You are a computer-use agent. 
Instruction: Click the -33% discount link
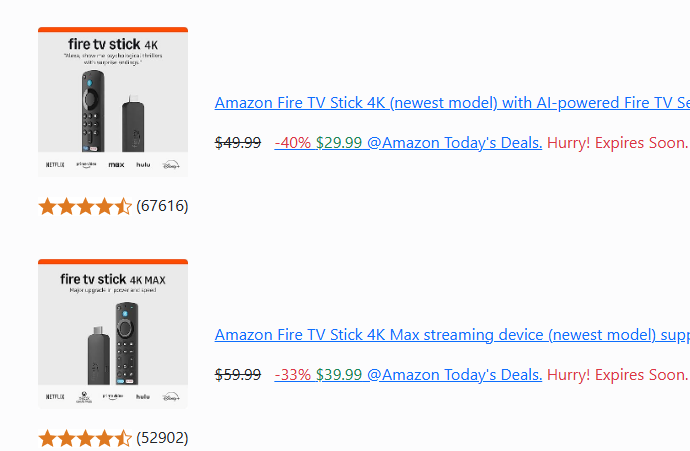pyautogui.click(x=293, y=374)
